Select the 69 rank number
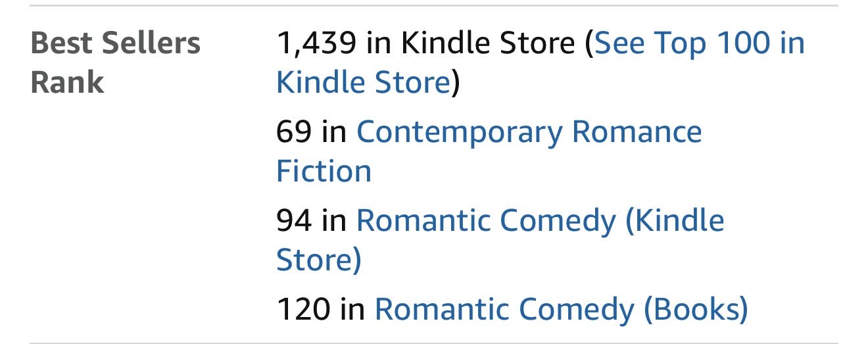The width and height of the screenshot is (868, 344). click(294, 132)
